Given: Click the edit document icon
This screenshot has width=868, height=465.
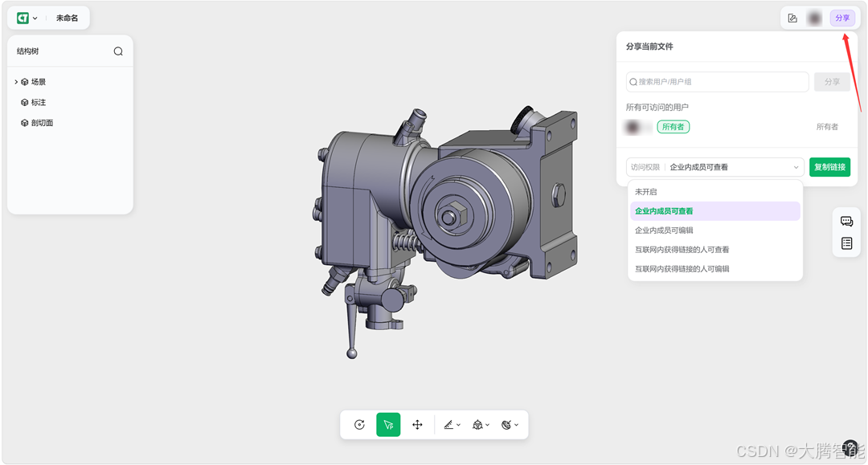Looking at the screenshot, I should click(792, 18).
